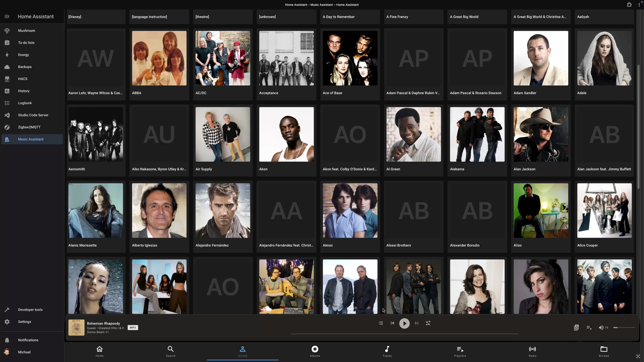Open the speaker player selection icon
Screen dimensions: 644x362
click(x=576, y=328)
